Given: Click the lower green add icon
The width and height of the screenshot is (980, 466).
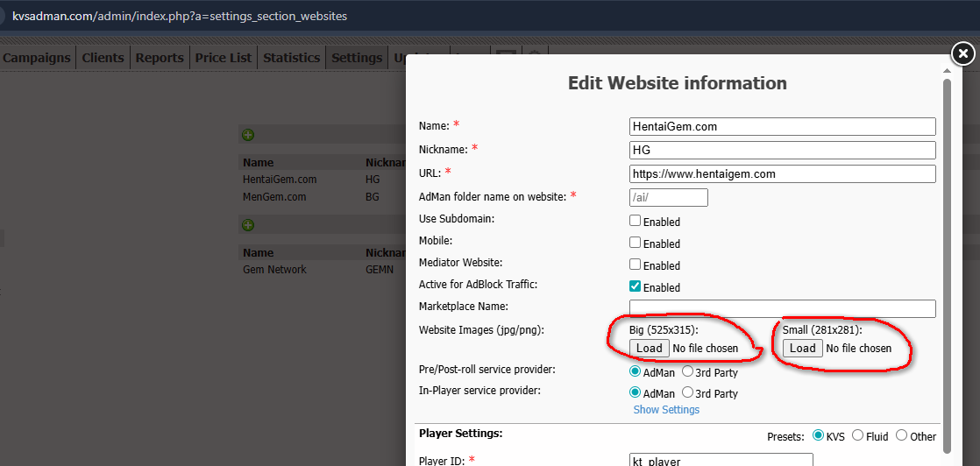Looking at the screenshot, I should point(248,225).
